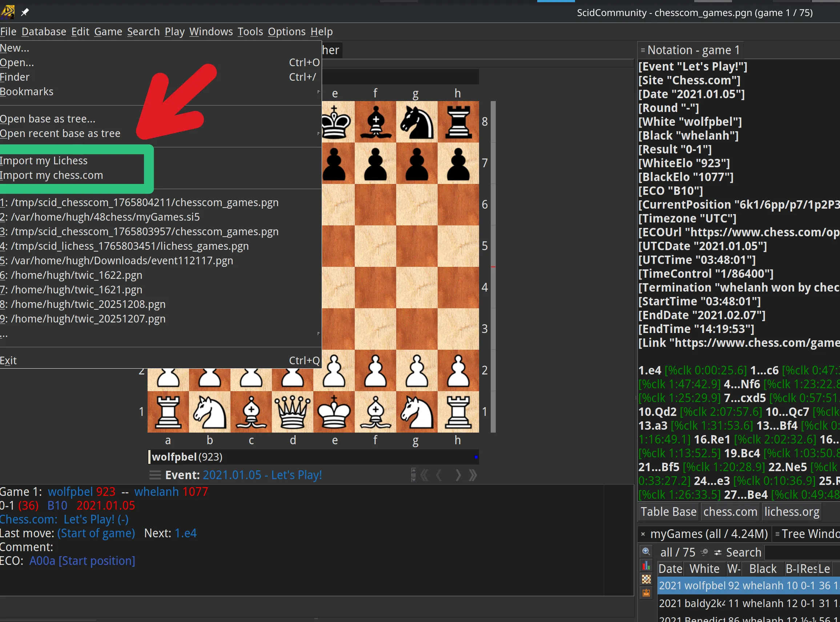Click the Table Base button
Screen dimensions: 840x622
(x=668, y=512)
